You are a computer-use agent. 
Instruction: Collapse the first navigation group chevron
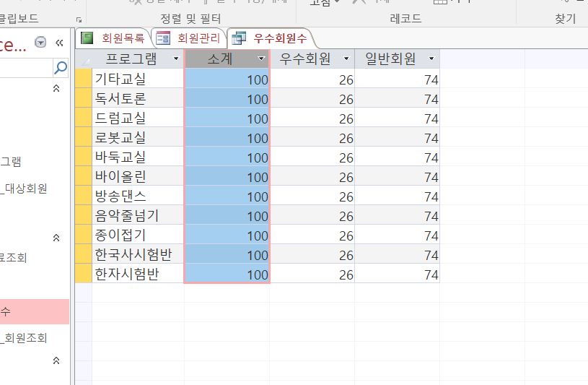[56, 88]
